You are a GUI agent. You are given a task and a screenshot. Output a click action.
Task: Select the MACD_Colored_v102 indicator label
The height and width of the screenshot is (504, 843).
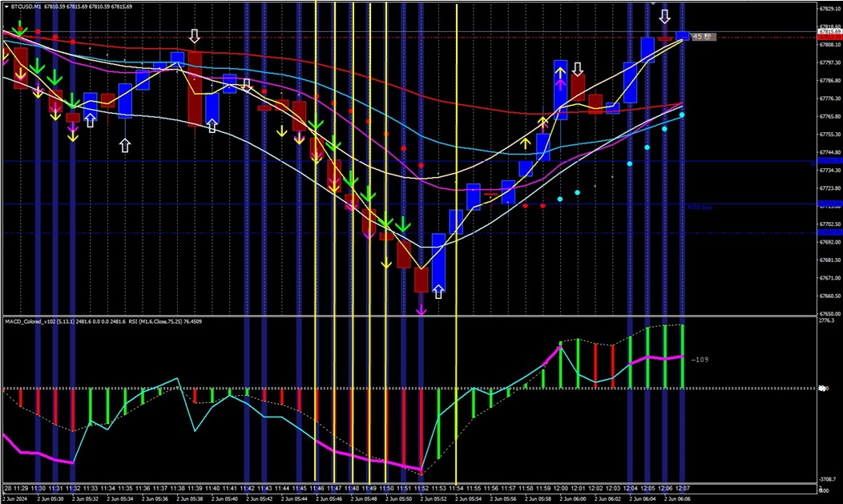tap(36, 321)
